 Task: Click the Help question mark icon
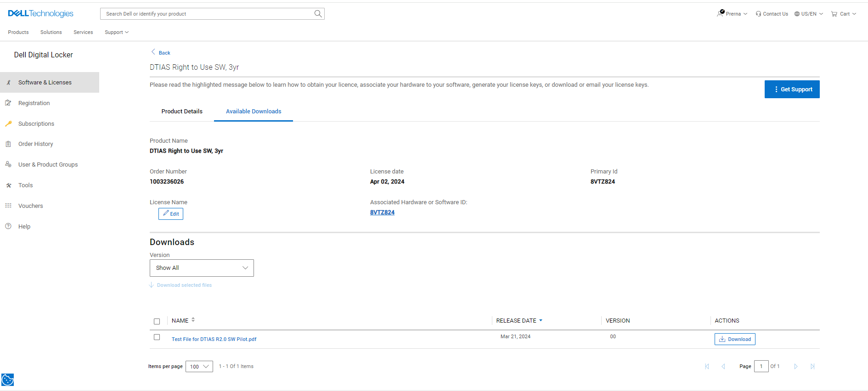click(8, 226)
